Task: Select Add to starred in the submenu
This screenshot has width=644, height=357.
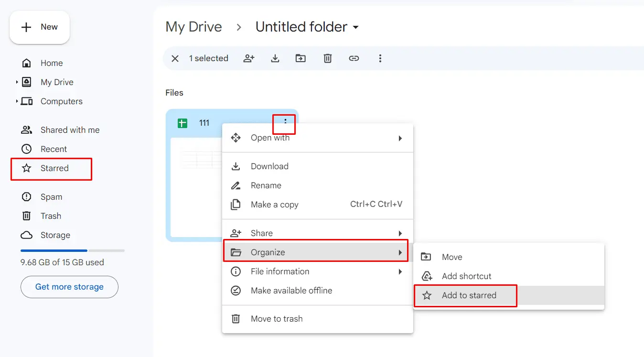Action: 469,295
